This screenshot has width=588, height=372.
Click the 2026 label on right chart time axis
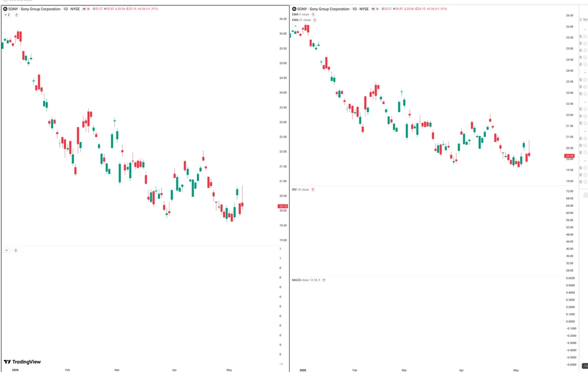tap(303, 370)
